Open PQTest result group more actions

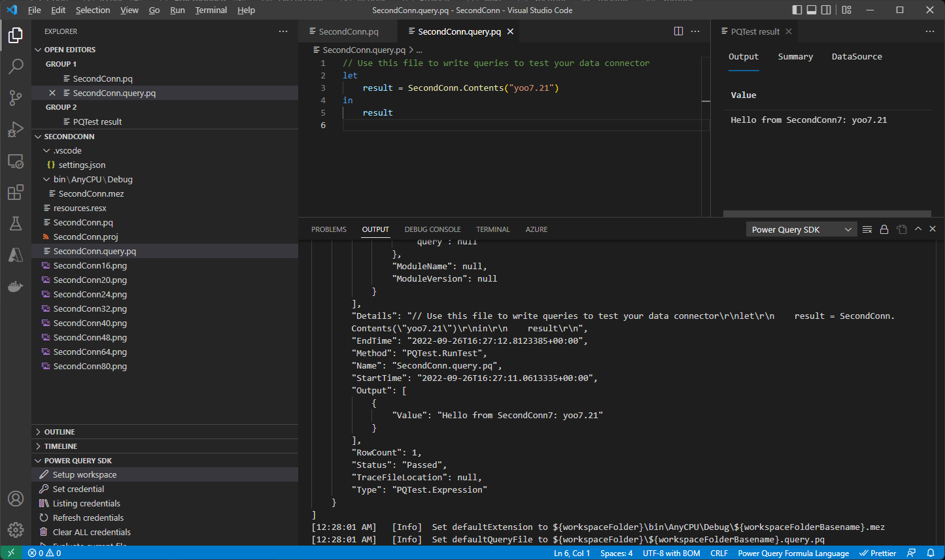[x=930, y=31]
